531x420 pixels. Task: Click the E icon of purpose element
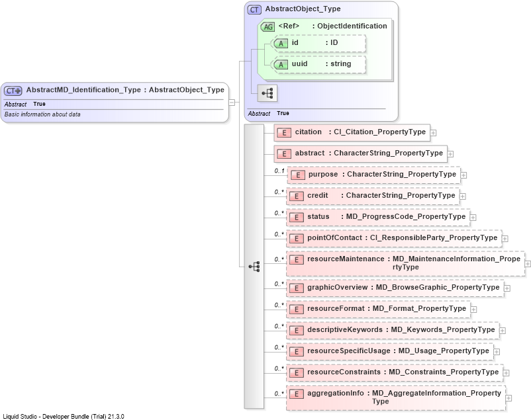coord(298,175)
